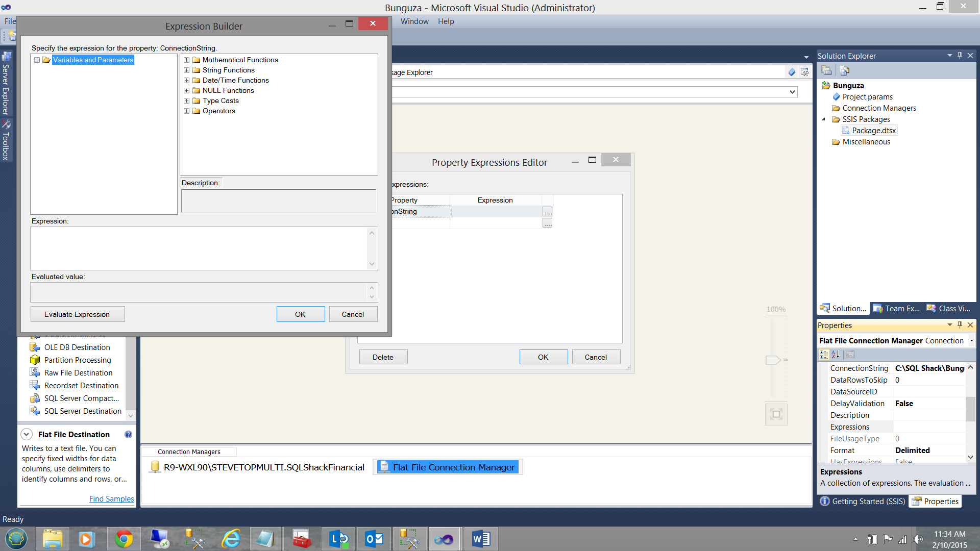Viewport: 980px width, 551px height.
Task: Collapse the SSIS Packages tree node
Action: [823, 119]
